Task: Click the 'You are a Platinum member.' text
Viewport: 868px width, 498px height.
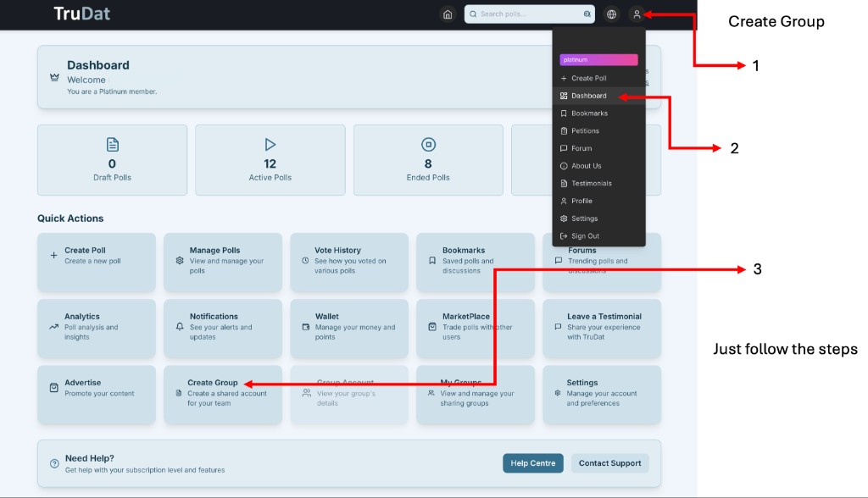Action: [112, 91]
